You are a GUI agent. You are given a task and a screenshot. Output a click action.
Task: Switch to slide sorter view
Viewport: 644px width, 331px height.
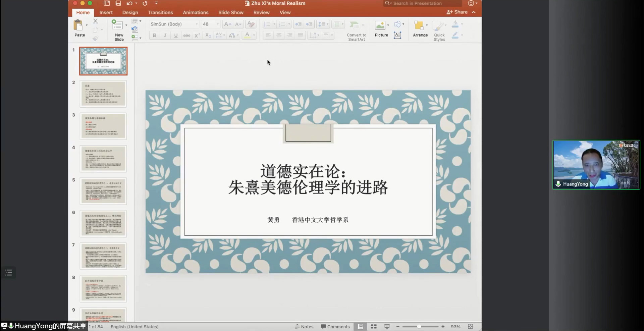(x=374, y=327)
